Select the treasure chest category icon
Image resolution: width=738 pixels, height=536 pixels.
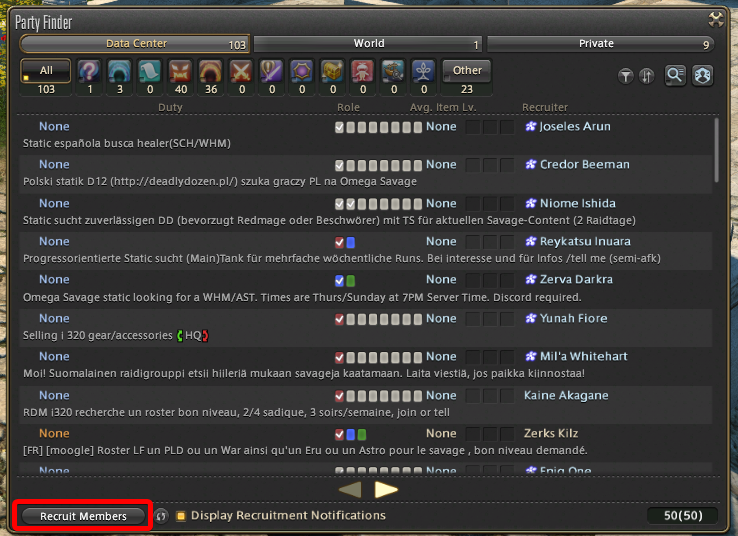click(x=333, y=71)
